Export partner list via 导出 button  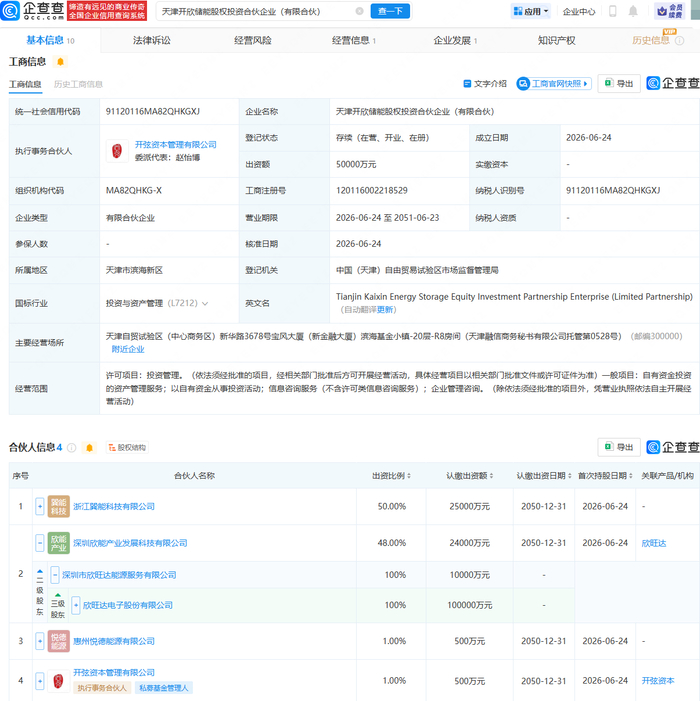619,447
